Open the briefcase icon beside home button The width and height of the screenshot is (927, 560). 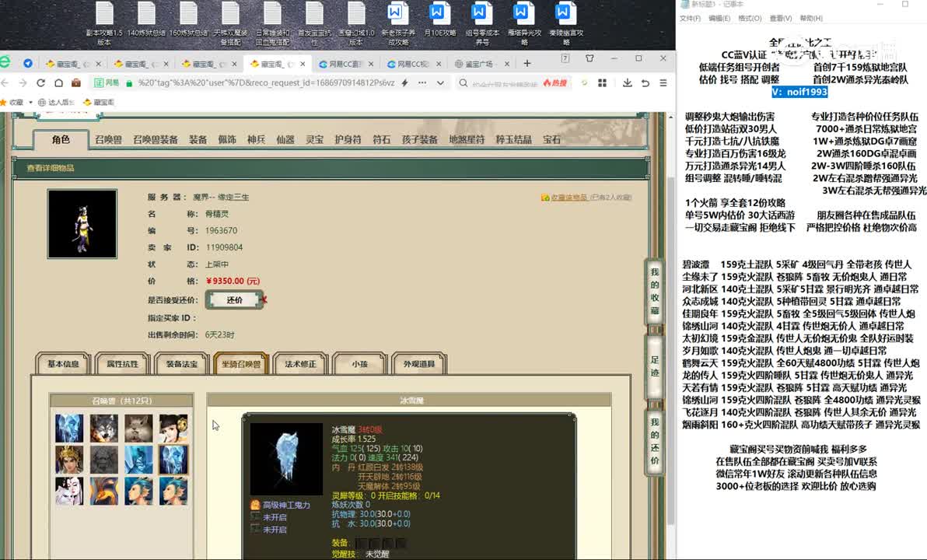tap(75, 82)
